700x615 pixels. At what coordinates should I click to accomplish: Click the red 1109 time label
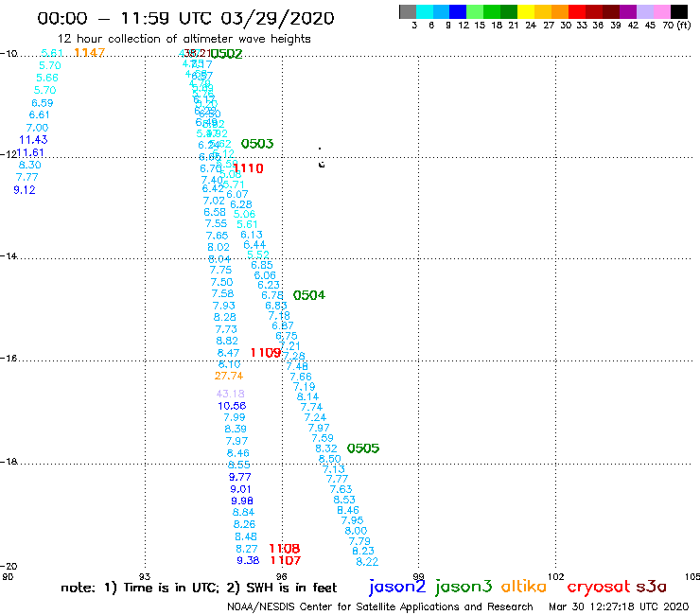click(x=266, y=353)
